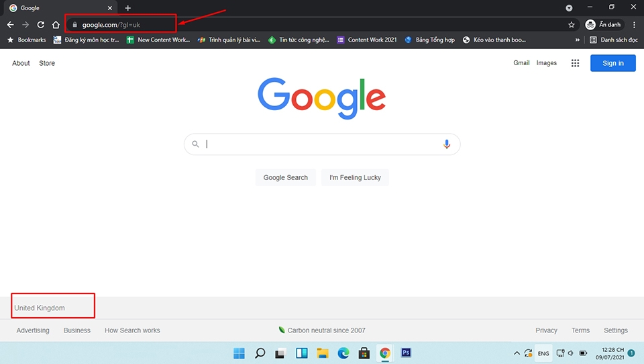Open Photoshop from the taskbar
This screenshot has width=644, height=364.
(406, 353)
